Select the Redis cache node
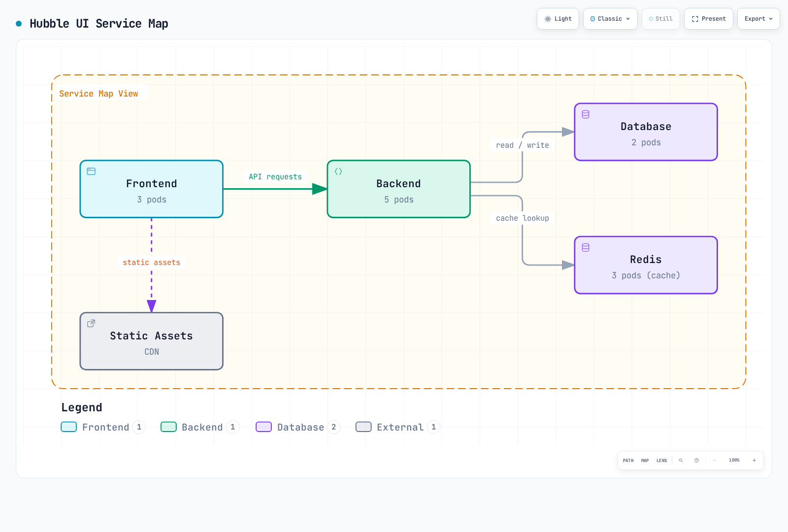 pyautogui.click(x=646, y=265)
